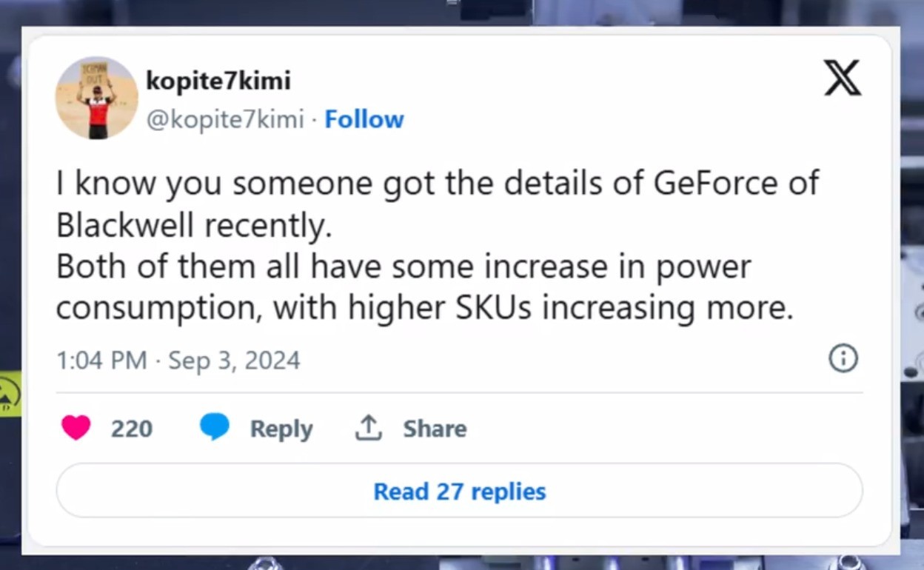Open the 1:04 PM timestamp link

101,361
